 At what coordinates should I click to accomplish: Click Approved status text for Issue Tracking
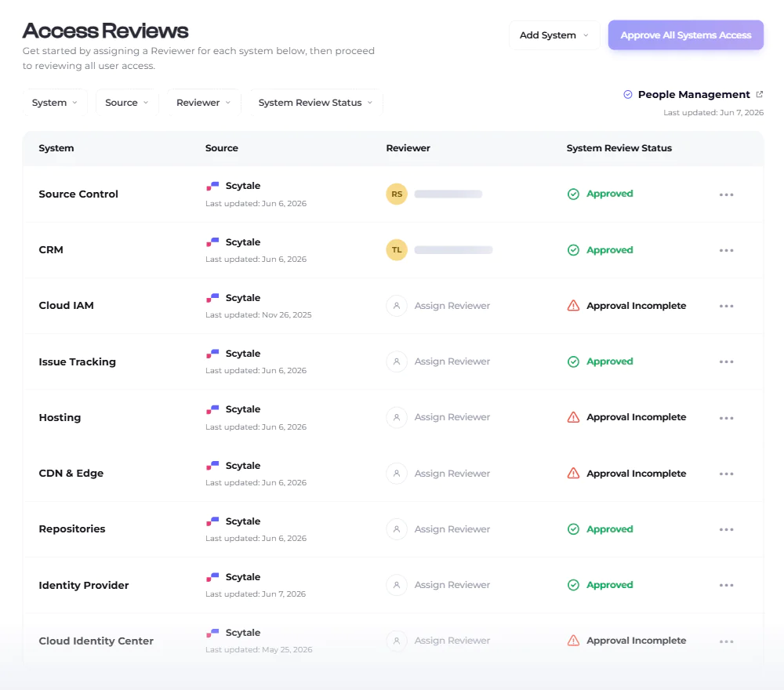[x=609, y=361]
